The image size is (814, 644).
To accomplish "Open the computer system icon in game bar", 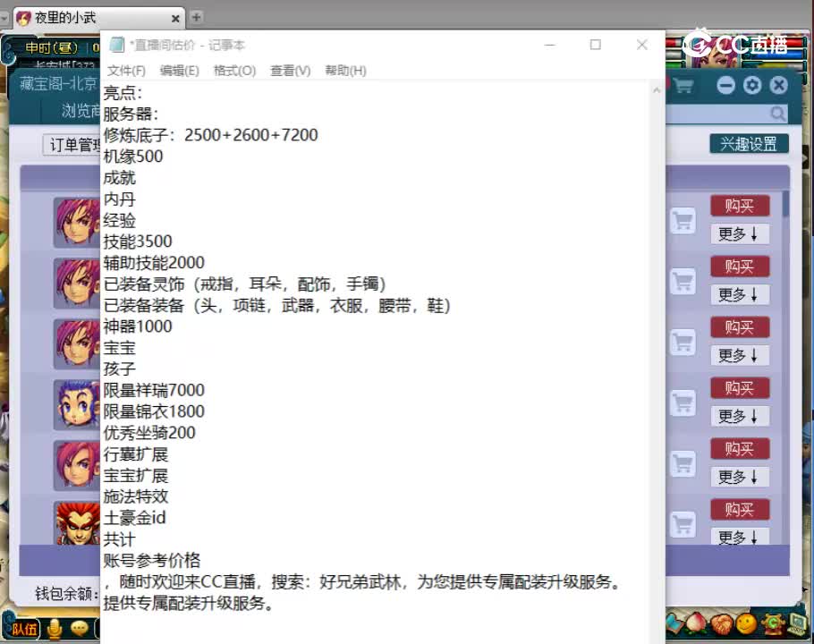I will tap(797, 623).
